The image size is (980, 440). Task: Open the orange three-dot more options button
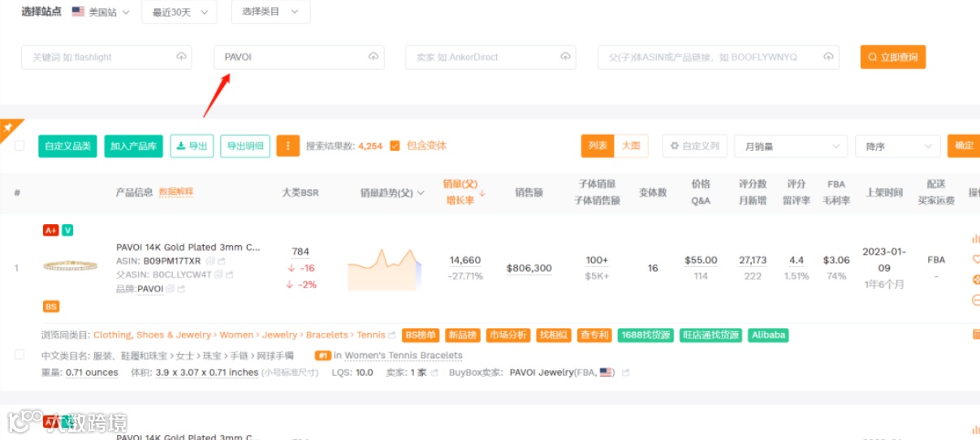[287, 146]
